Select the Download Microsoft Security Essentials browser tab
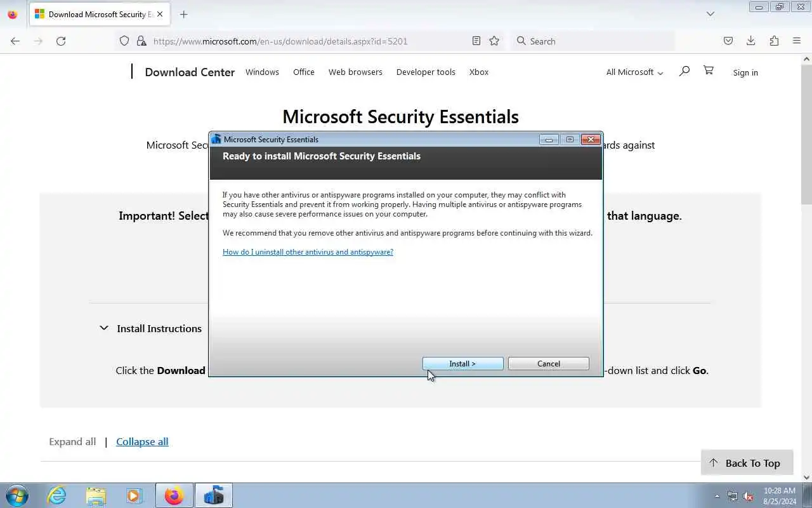This screenshot has width=812, height=508. [x=100, y=14]
